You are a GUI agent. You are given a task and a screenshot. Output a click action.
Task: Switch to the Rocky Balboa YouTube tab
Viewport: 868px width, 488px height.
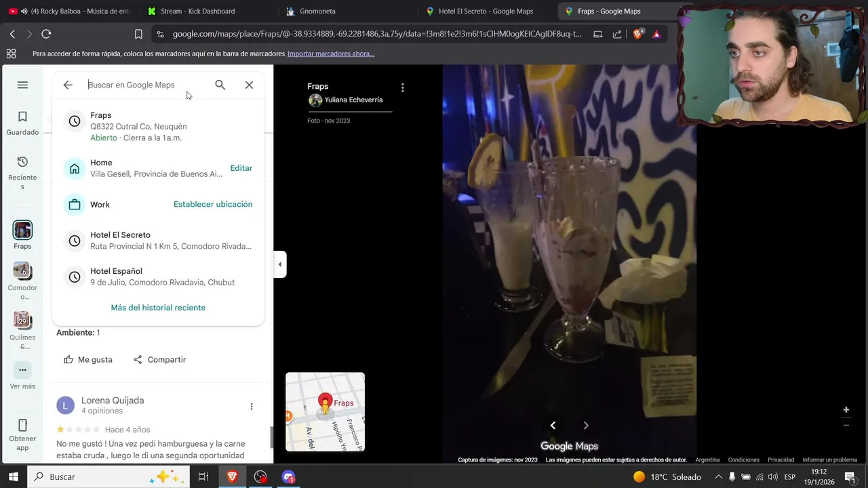coord(70,11)
